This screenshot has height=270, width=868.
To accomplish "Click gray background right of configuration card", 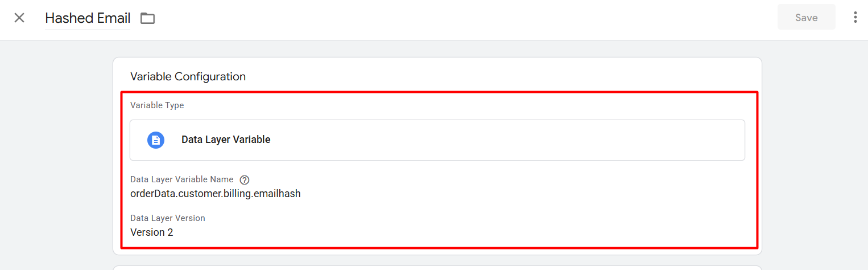I will (813, 154).
